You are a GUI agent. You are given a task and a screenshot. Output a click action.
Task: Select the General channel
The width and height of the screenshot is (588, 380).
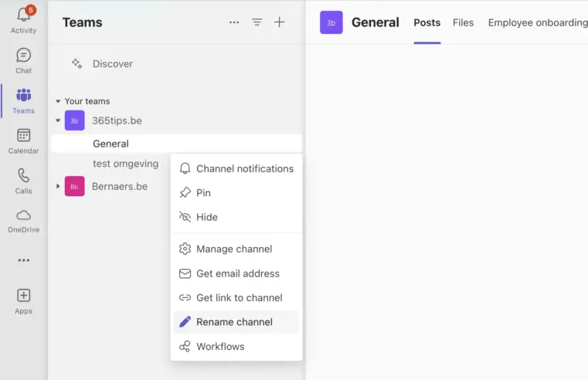[x=177, y=144]
